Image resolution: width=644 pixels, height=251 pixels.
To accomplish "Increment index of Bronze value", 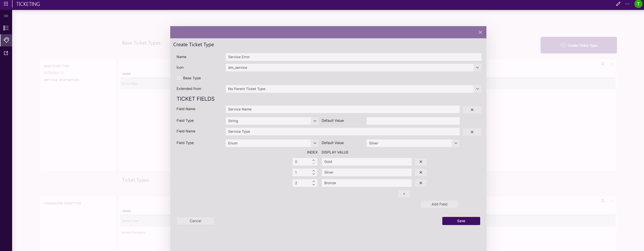I will coord(313,181).
